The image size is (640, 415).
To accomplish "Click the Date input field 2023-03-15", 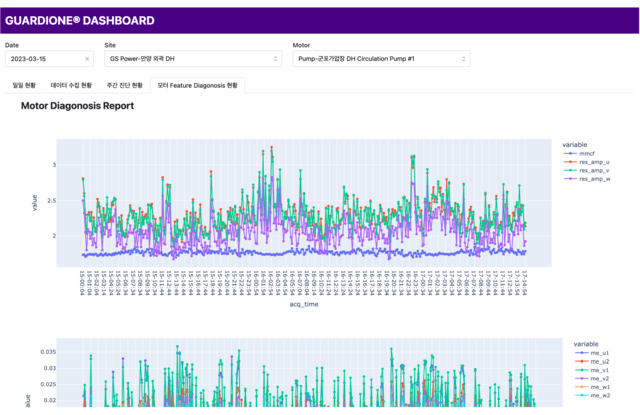I will tap(49, 59).
